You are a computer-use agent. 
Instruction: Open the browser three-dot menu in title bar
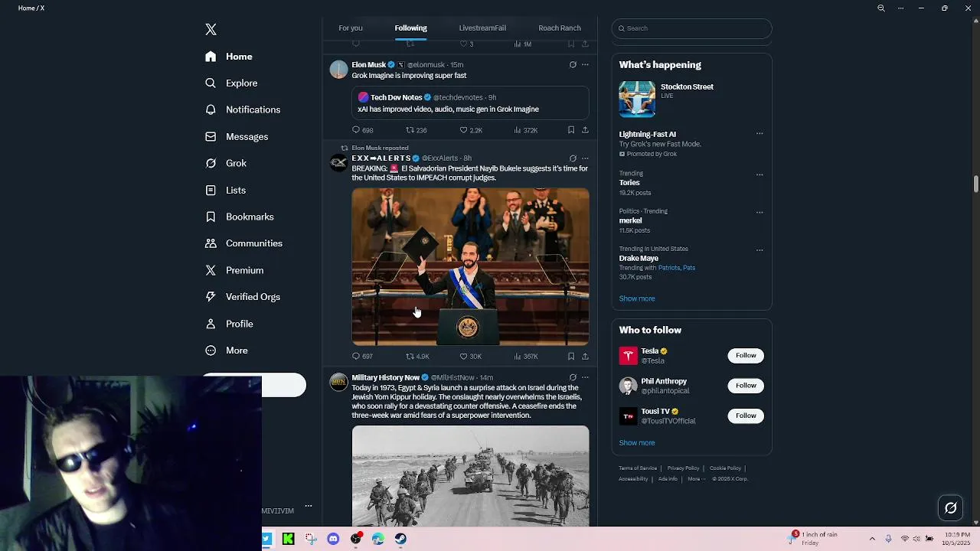click(900, 8)
